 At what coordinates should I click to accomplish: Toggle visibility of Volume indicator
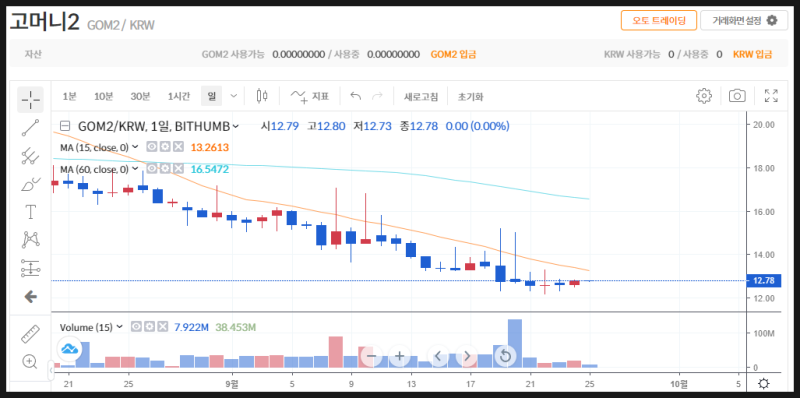[136, 327]
